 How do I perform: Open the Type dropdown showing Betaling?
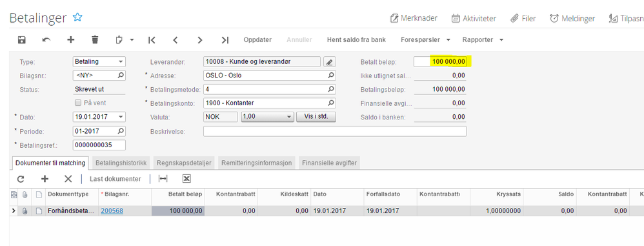[121, 61]
